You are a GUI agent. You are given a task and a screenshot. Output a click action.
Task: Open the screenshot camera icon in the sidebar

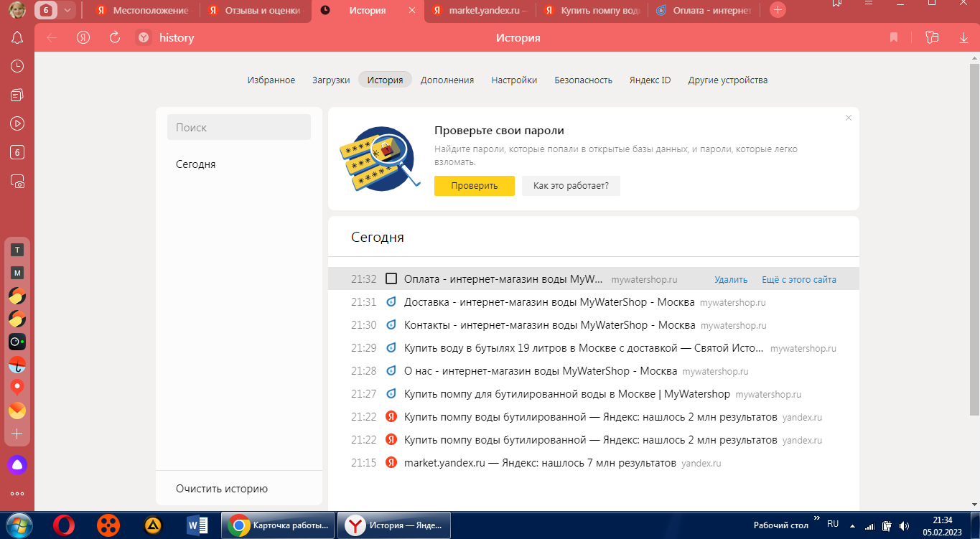coord(17,182)
